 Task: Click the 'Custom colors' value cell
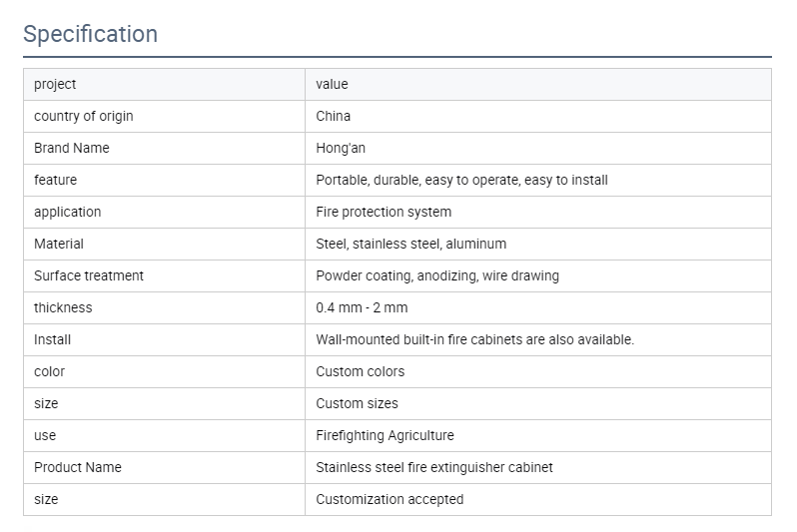360,371
